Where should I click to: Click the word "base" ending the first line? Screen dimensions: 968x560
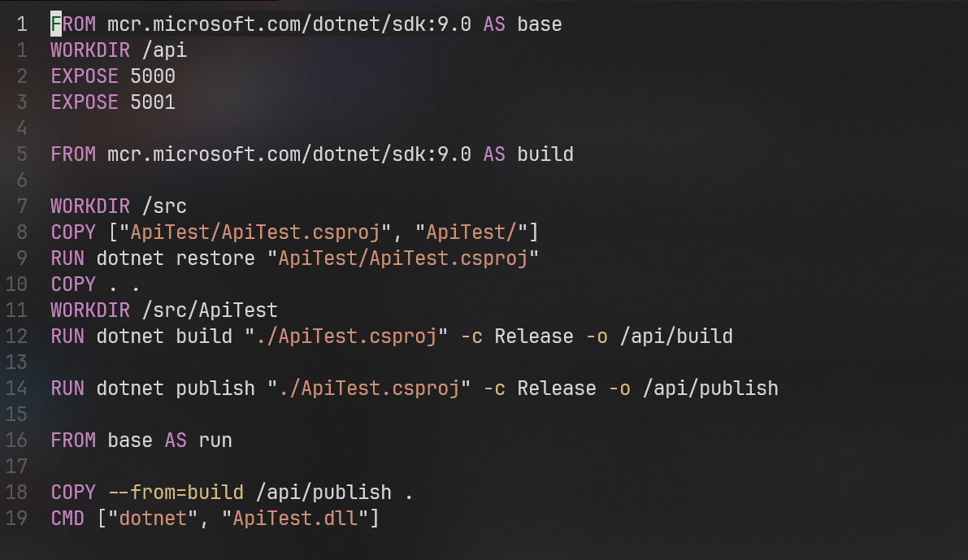[x=539, y=24]
